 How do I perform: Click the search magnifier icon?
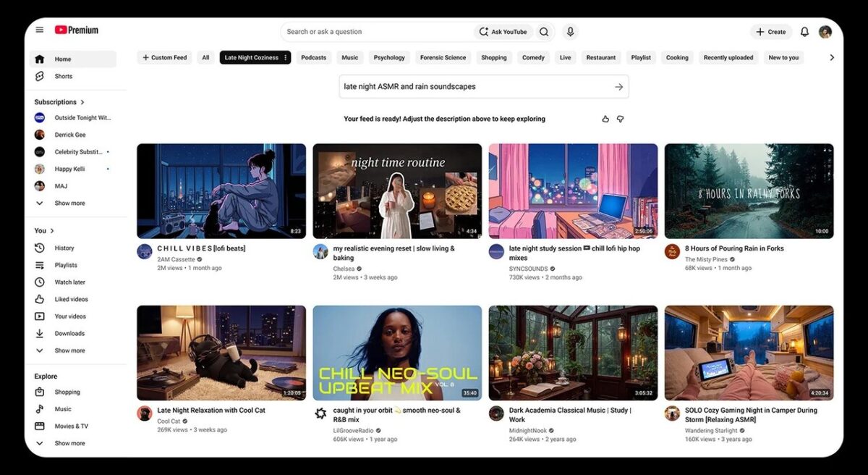point(544,32)
